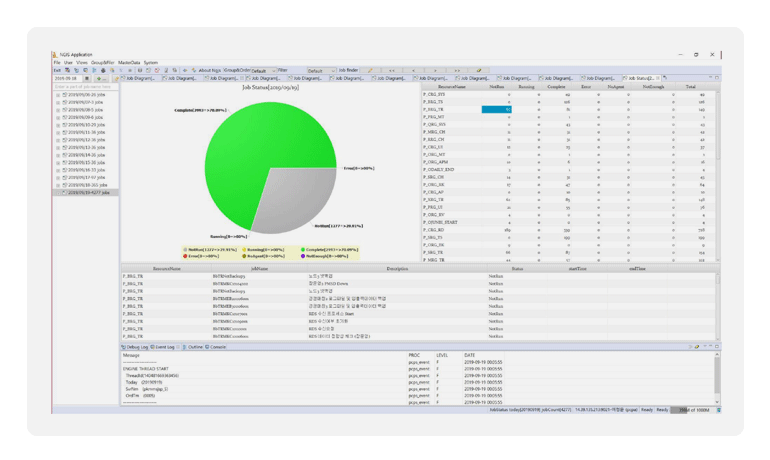The image size is (770, 460).
Task: Switch to the Job Status tab
Action: (641, 78)
